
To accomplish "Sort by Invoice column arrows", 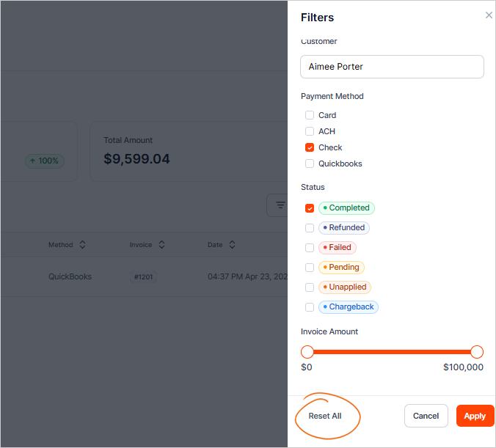I will [x=161, y=245].
